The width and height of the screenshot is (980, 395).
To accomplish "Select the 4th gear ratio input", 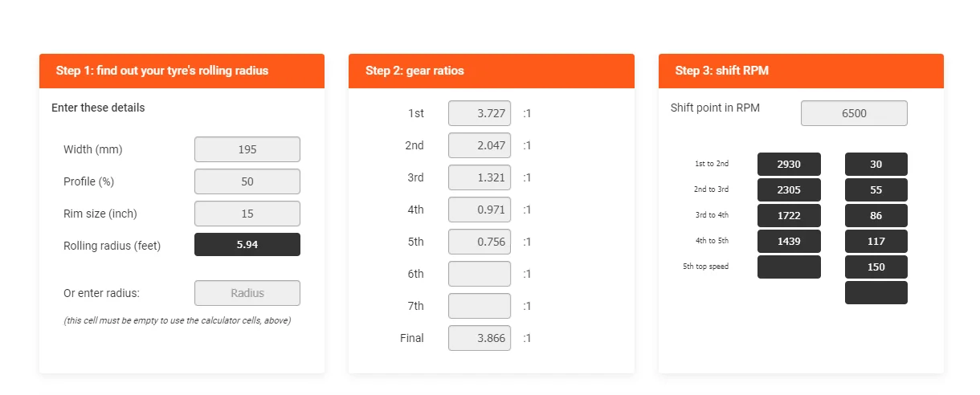I will [480, 210].
